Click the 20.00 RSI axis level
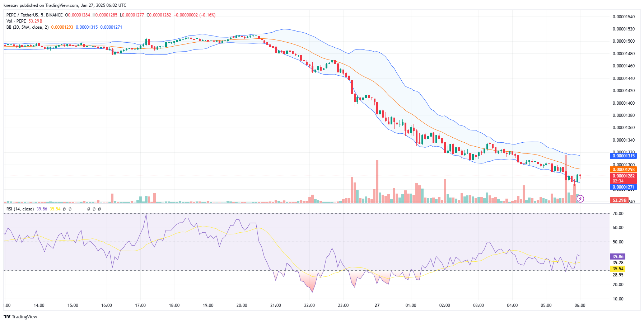The width and height of the screenshot is (644, 323). (618, 285)
